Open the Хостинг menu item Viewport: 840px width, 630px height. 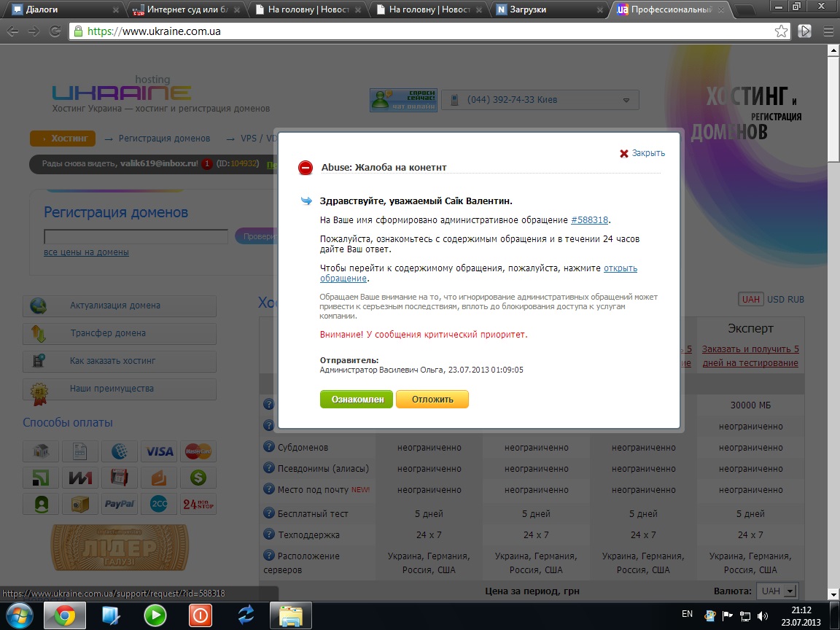click(x=63, y=139)
